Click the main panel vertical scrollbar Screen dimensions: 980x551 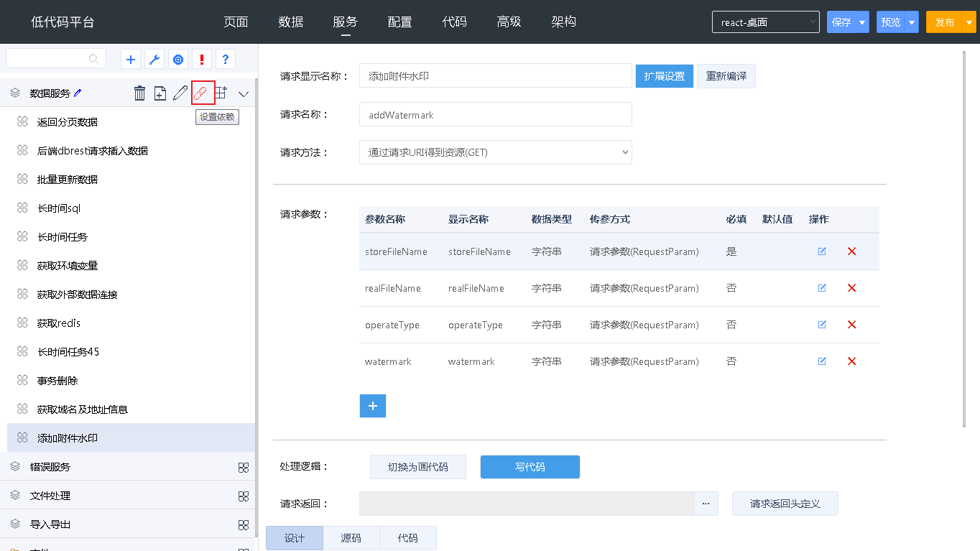click(x=965, y=239)
